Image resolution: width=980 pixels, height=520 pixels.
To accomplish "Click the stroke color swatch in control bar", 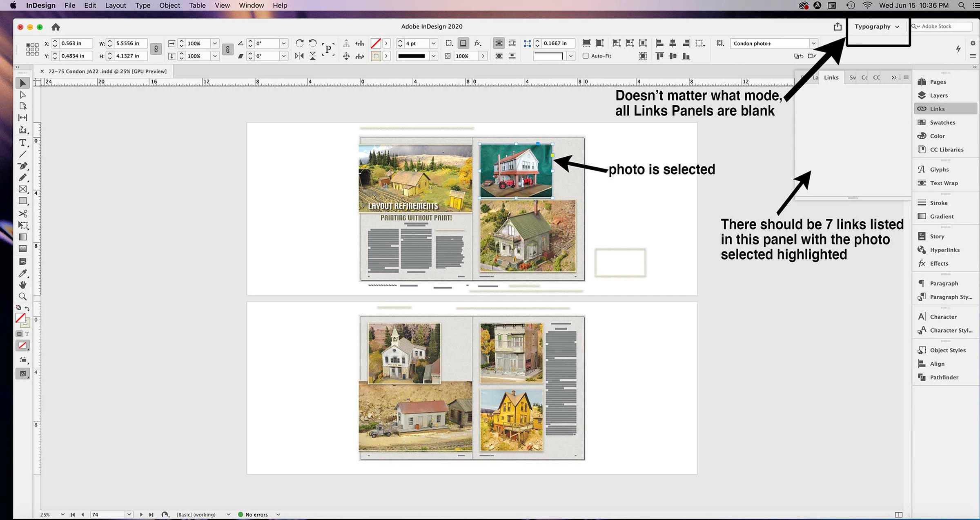I will click(376, 56).
